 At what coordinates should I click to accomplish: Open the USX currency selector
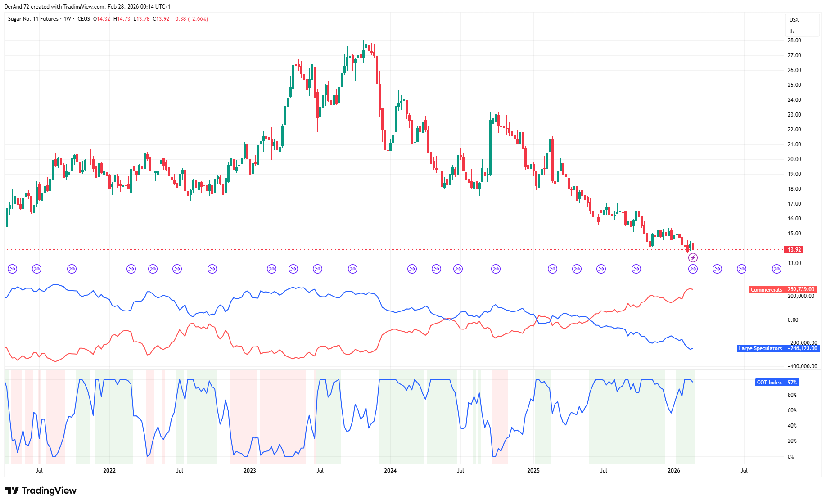coord(794,20)
